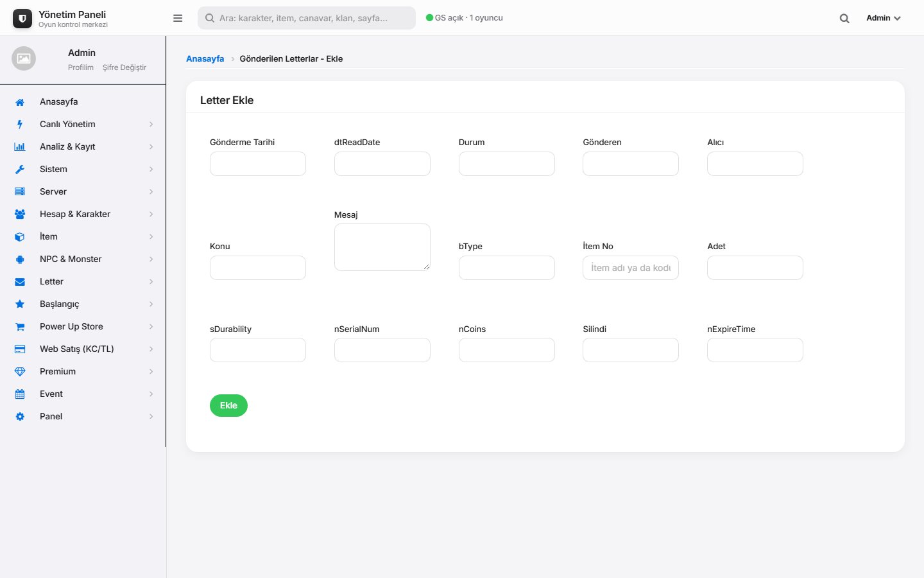Click the magnifier icon next to Admin
924x578 pixels.
pyautogui.click(x=844, y=19)
